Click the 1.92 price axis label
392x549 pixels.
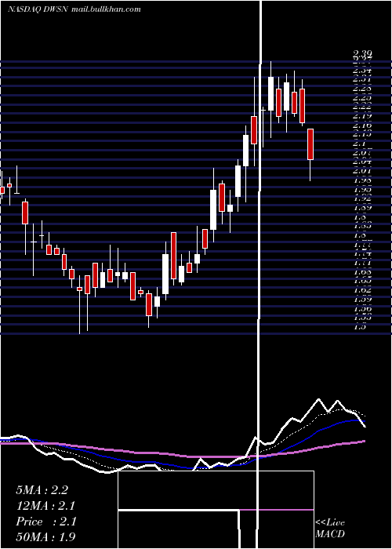362,198
